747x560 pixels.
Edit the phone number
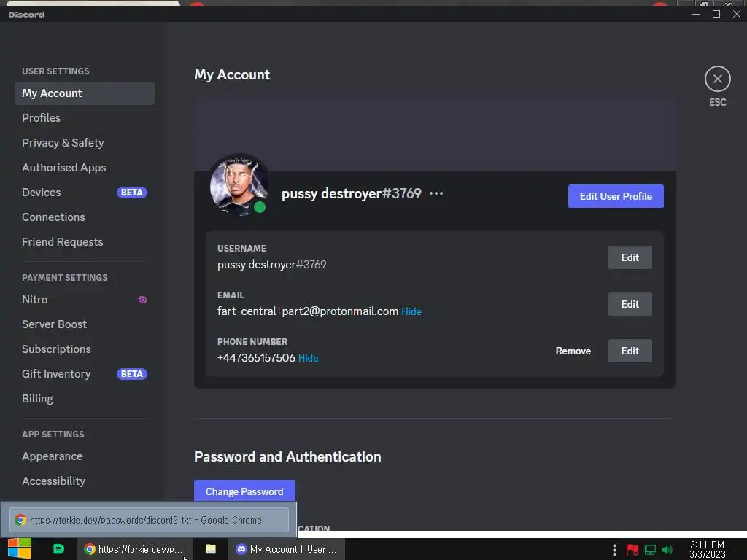point(630,351)
